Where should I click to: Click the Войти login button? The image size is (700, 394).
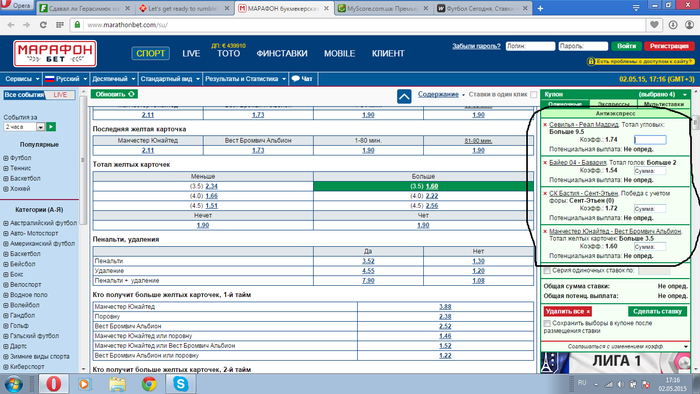click(626, 46)
